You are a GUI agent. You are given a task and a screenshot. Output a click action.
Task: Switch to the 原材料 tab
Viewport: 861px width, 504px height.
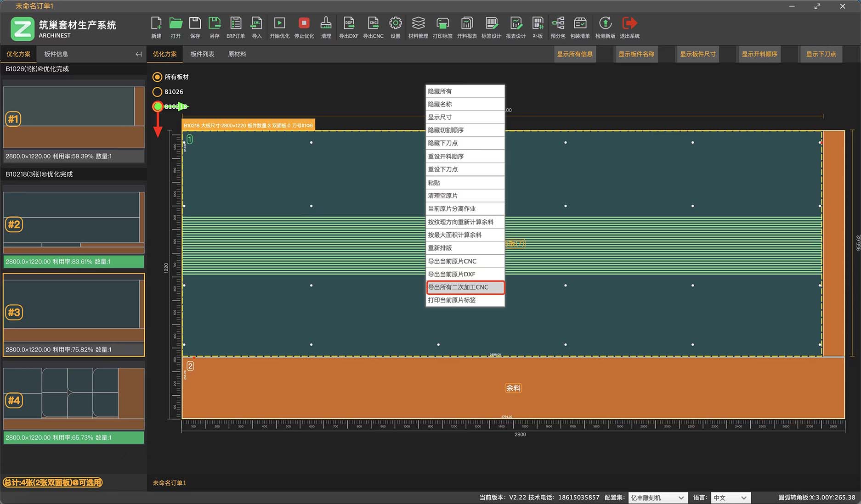coord(237,54)
